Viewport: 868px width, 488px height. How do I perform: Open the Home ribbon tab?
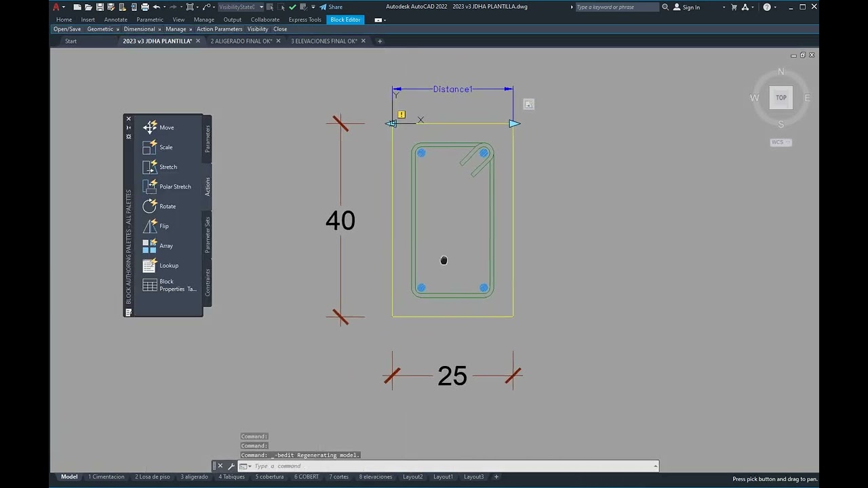[64, 20]
